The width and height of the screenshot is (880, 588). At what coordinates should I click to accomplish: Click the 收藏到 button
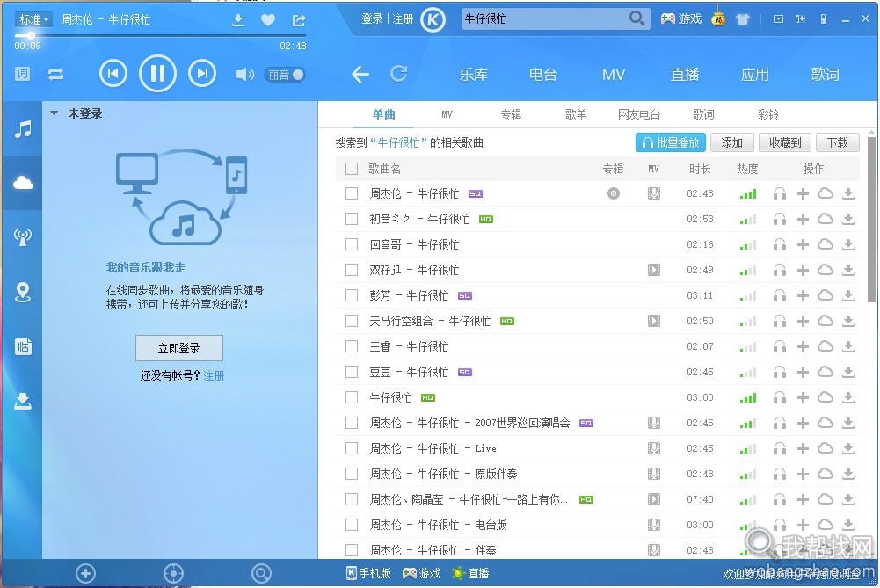[x=785, y=142]
